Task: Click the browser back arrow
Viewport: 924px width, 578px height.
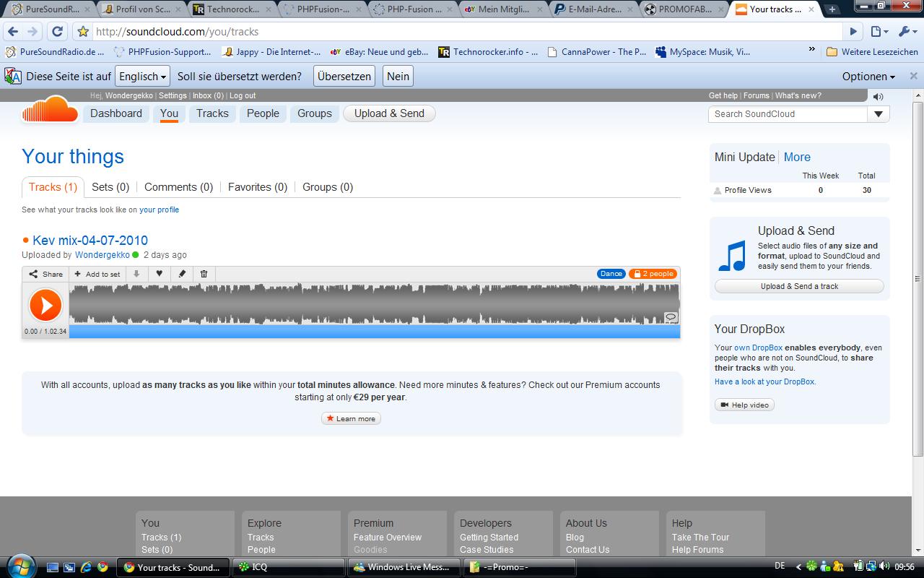Action: pyautogui.click(x=13, y=32)
